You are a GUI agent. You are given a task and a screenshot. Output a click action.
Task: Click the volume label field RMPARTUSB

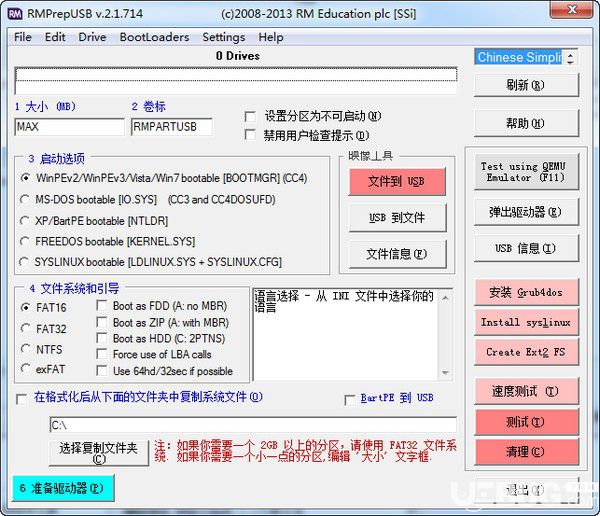(171, 127)
